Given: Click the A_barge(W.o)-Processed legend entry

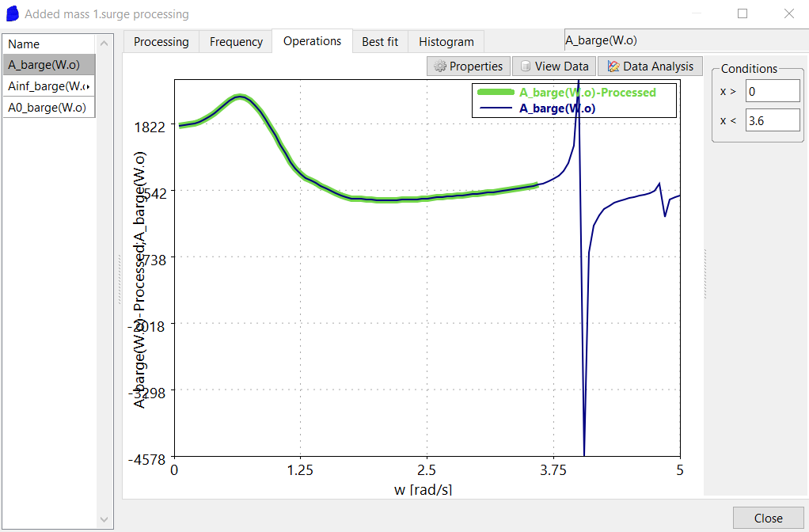Looking at the screenshot, I should click(587, 93).
